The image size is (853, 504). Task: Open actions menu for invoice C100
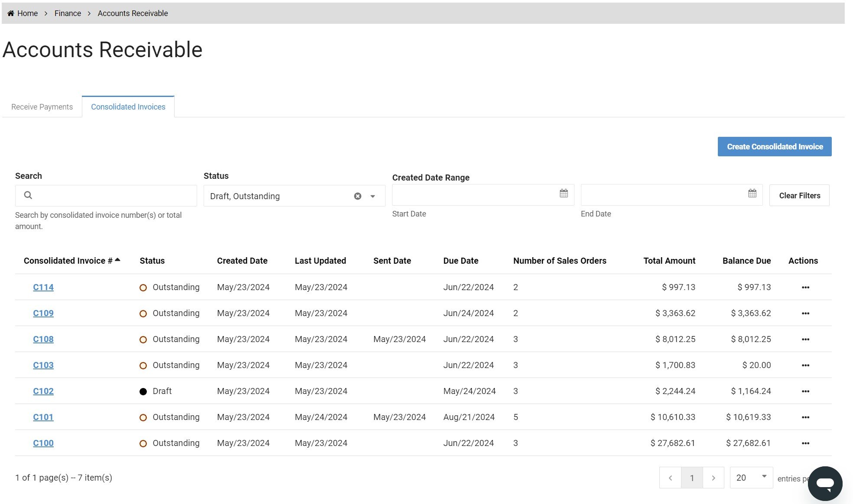[805, 443]
